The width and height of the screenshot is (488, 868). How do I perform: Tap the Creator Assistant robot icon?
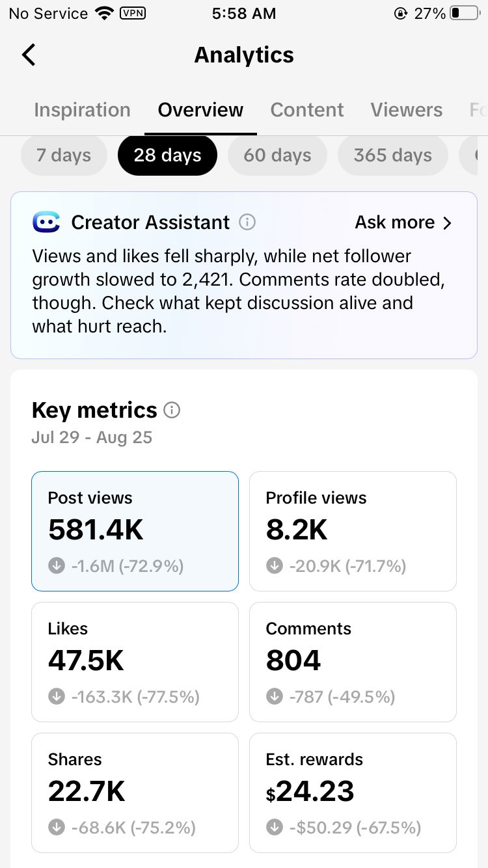coord(46,223)
